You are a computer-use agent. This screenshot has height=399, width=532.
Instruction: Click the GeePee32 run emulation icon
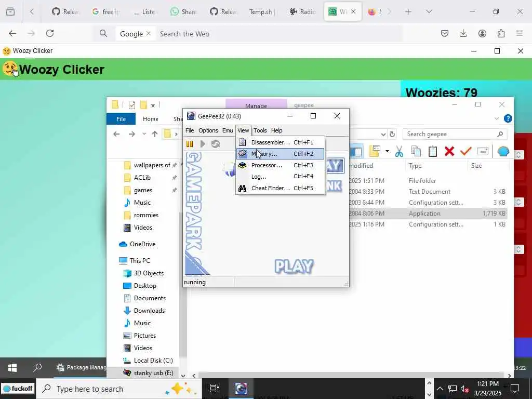tap(203, 144)
